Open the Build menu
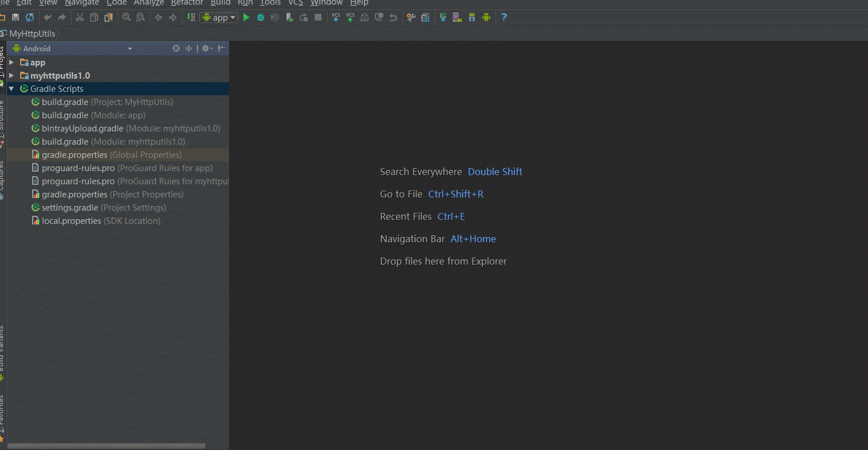This screenshot has width=868, height=450. point(220,3)
